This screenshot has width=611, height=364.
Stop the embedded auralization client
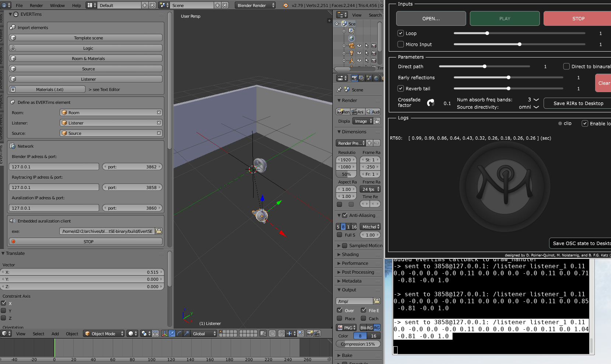click(x=85, y=241)
